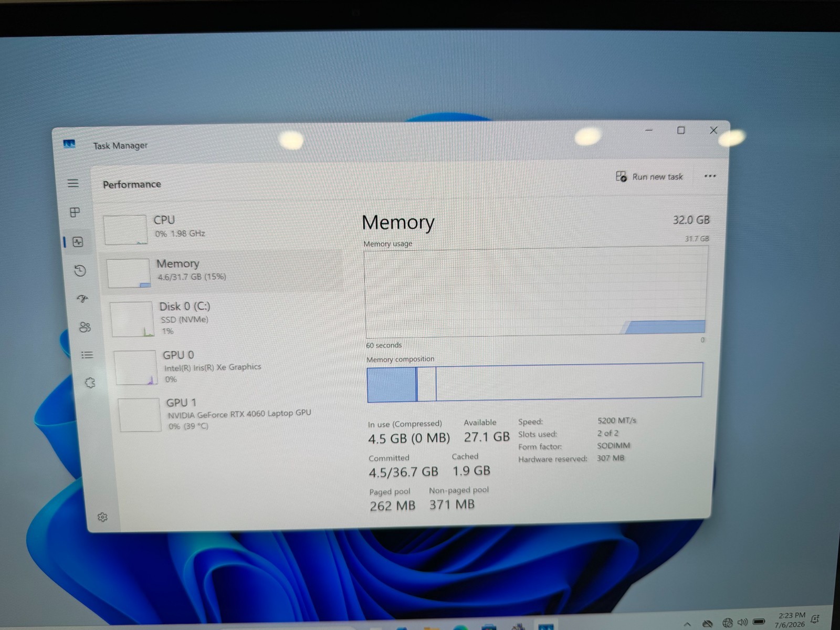840x630 pixels.
Task: Click the Task Manager title bar text
Action: point(120,145)
